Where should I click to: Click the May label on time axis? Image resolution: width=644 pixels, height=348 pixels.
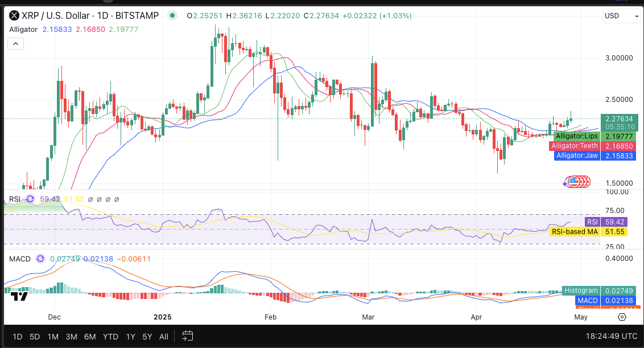[x=581, y=317]
